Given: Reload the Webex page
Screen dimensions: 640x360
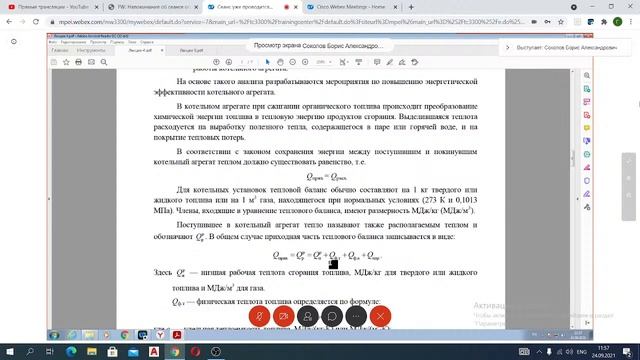Looking at the screenshot, I should pyautogui.click(x=36, y=22).
